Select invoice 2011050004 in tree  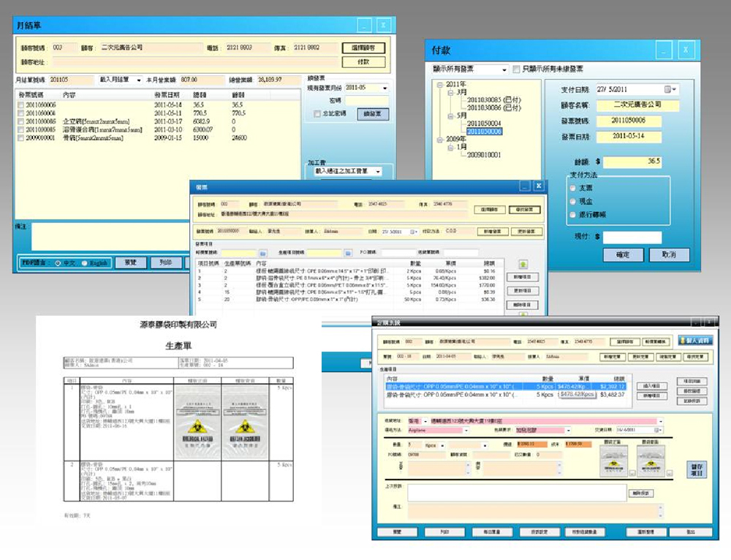pyautogui.click(x=483, y=124)
